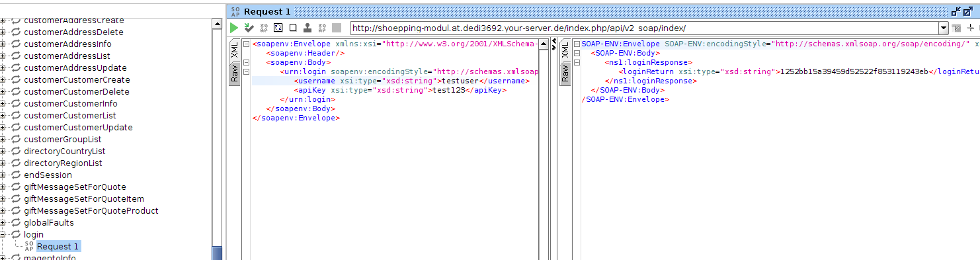980x260 pixels.
Task: Select customerAddressInfo operation
Action: pyautogui.click(x=67, y=44)
